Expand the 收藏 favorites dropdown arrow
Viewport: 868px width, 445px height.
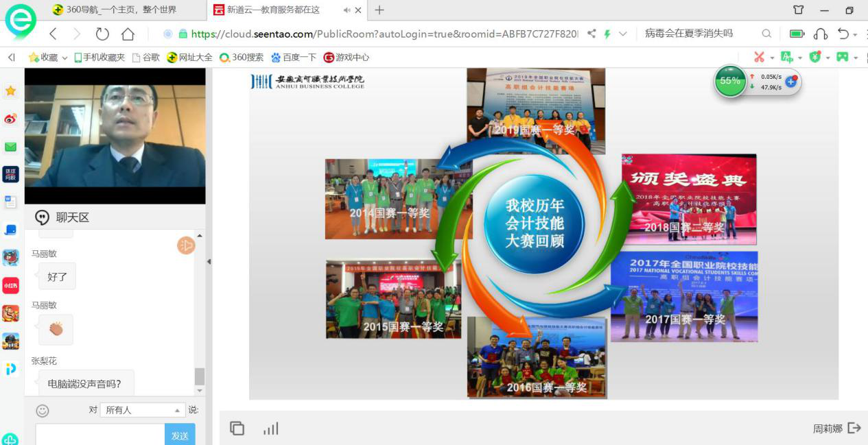65,58
